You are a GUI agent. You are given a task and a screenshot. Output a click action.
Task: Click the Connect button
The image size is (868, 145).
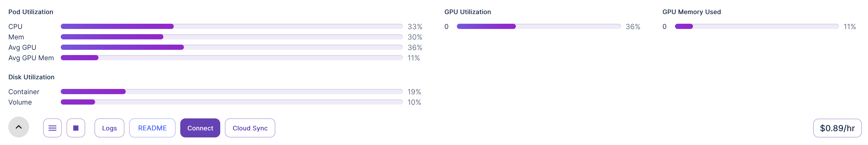(x=200, y=128)
